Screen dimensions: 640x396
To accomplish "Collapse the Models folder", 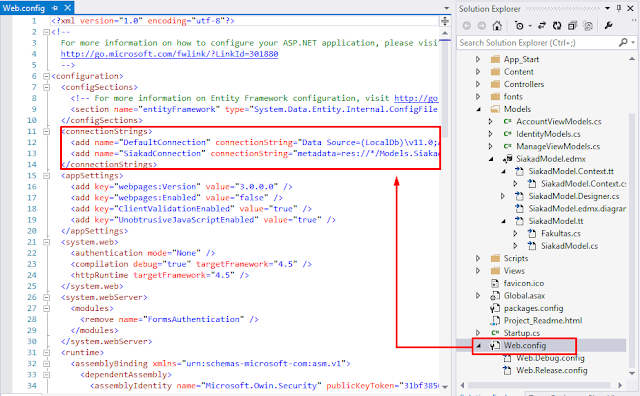I will tap(479, 109).
